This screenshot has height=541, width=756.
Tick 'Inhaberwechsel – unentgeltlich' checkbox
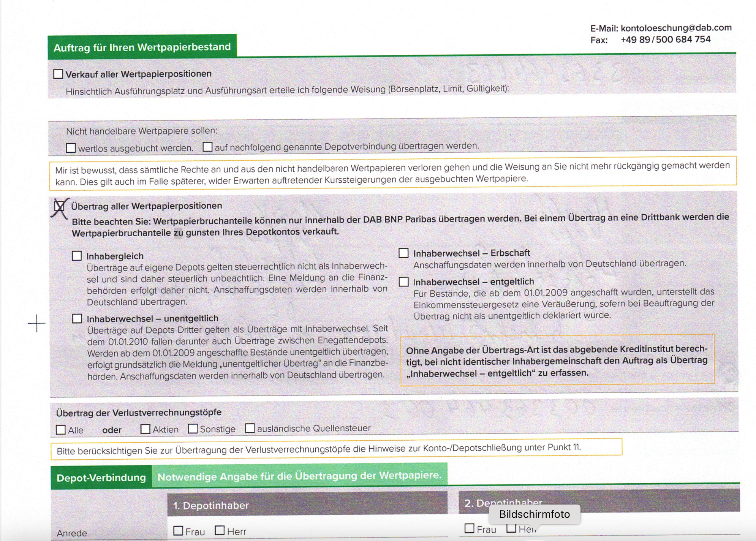pyautogui.click(x=77, y=318)
